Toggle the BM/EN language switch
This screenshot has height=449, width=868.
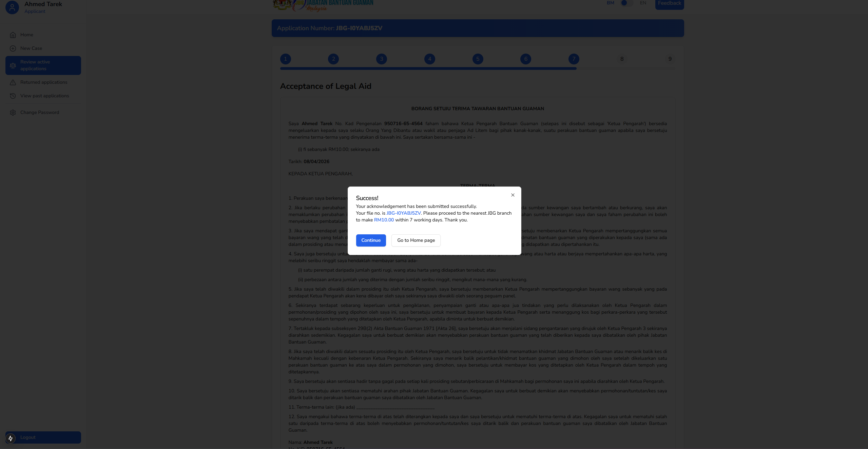point(626,3)
